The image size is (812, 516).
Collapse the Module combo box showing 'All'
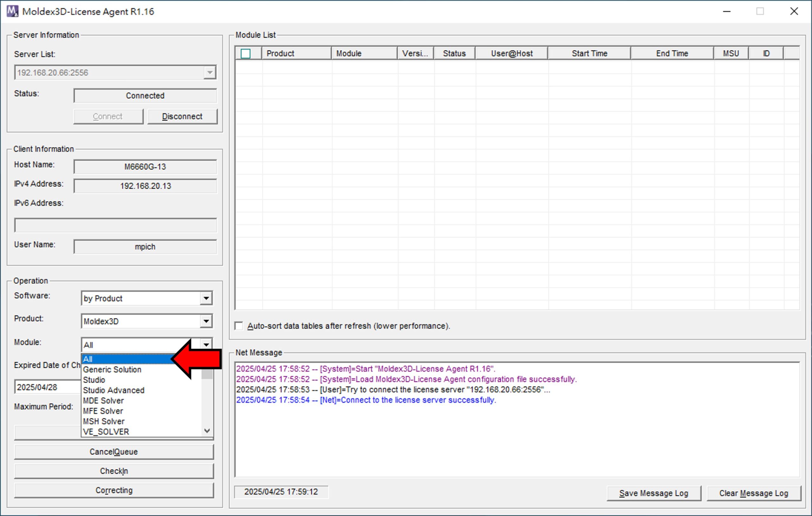[206, 345]
